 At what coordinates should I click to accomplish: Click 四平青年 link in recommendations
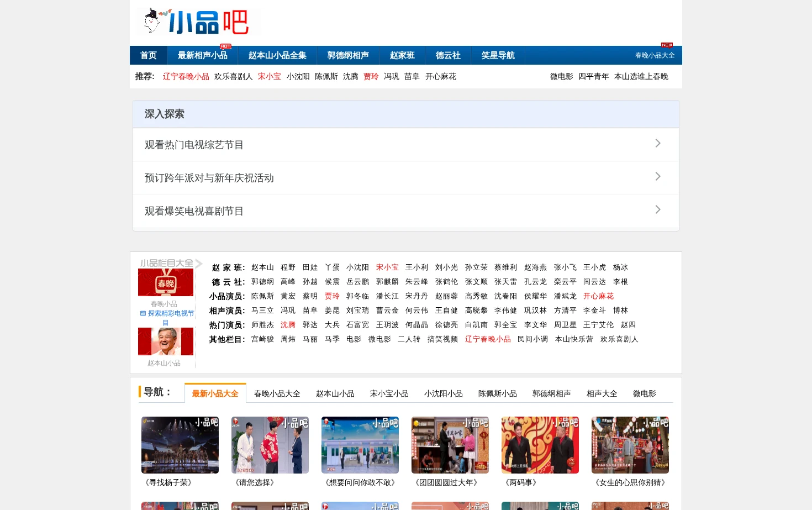594,77
